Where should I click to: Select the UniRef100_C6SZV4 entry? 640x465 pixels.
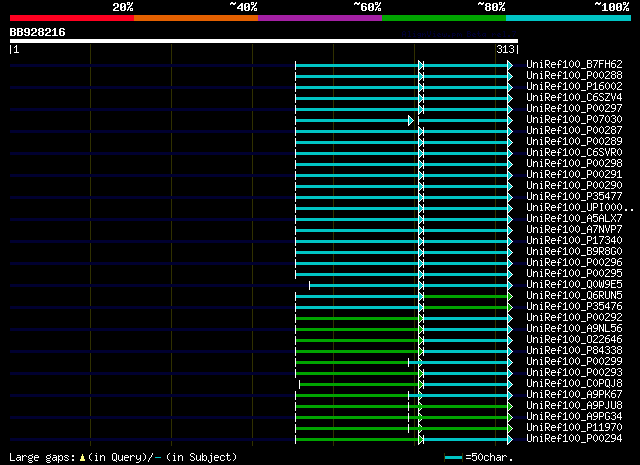(x=574, y=98)
